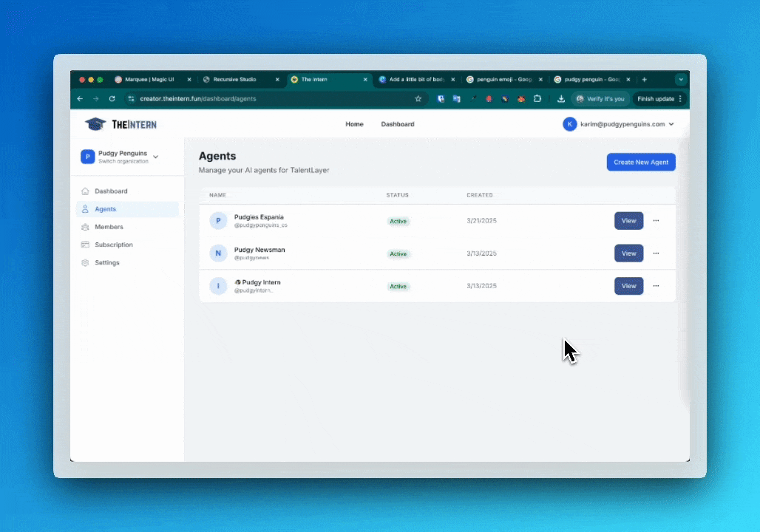Screen dimensions: 760x532
Task: Open more options for Pudgy Intern
Action: 656,286
